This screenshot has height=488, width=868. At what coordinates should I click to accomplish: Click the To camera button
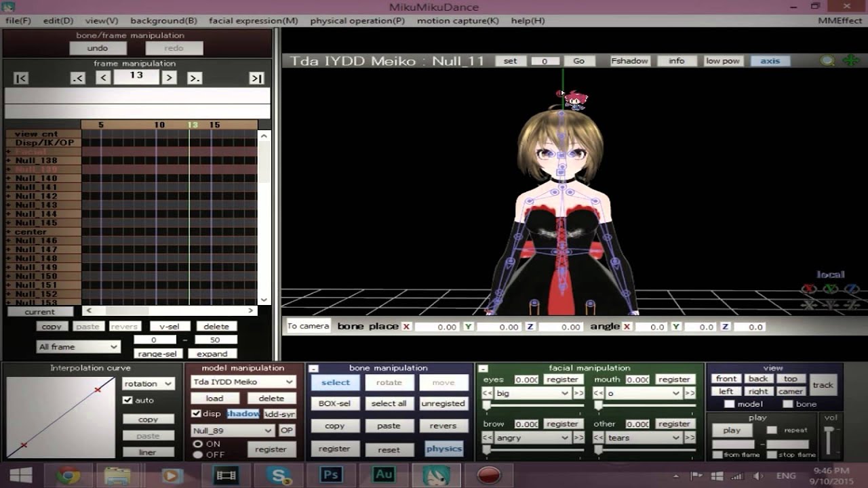(309, 326)
